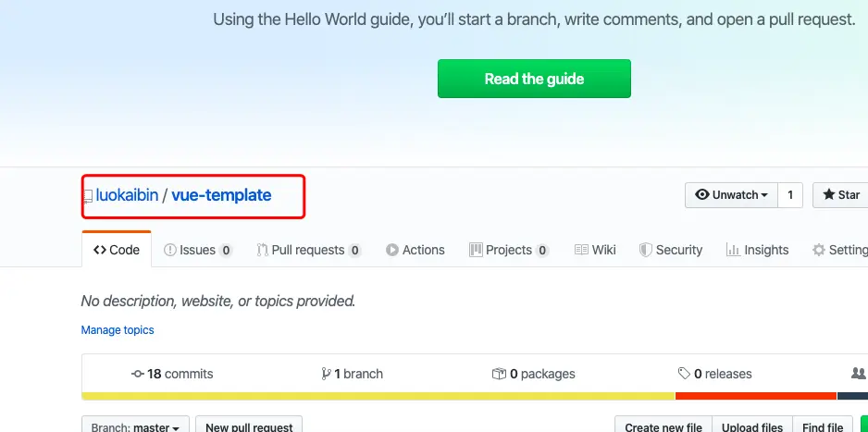Click the Issues exclamation circle icon
The width and height of the screenshot is (868, 432).
point(170,250)
